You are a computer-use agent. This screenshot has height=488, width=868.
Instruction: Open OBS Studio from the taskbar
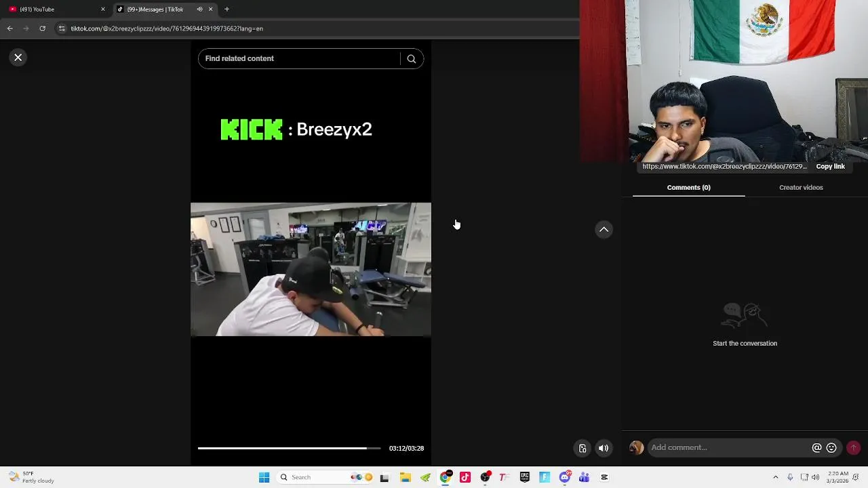point(485,477)
